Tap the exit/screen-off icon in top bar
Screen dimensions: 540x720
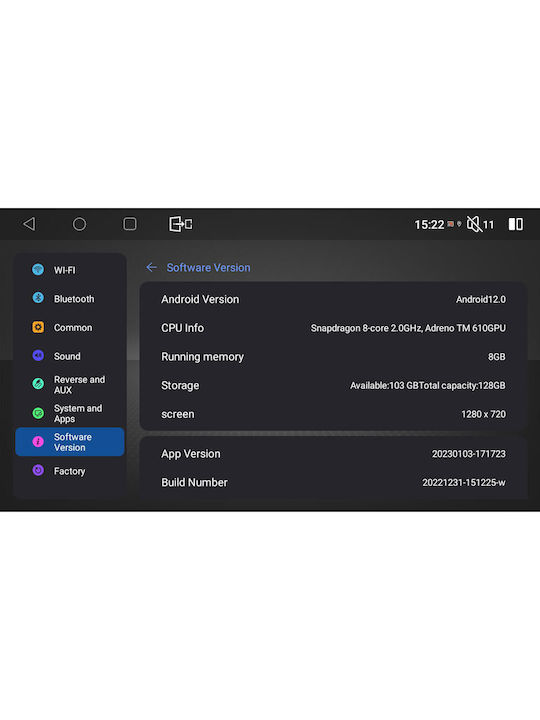pyautogui.click(x=180, y=224)
